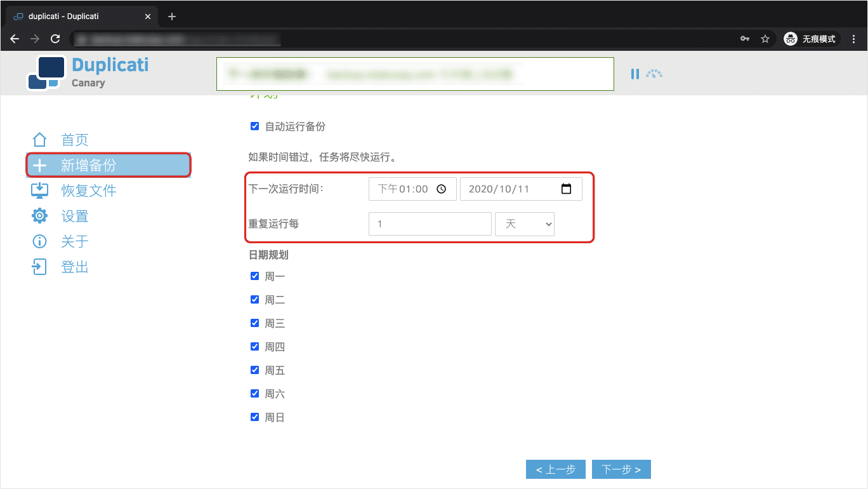The width and height of the screenshot is (868, 489).
Task: Uncheck the 周六 checkbox
Action: point(254,394)
